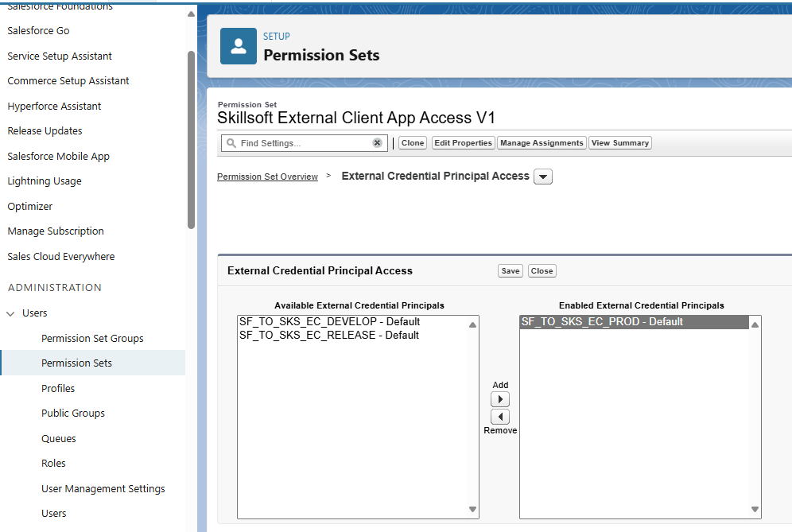Select Permission Sets in sidebar

coord(92,363)
